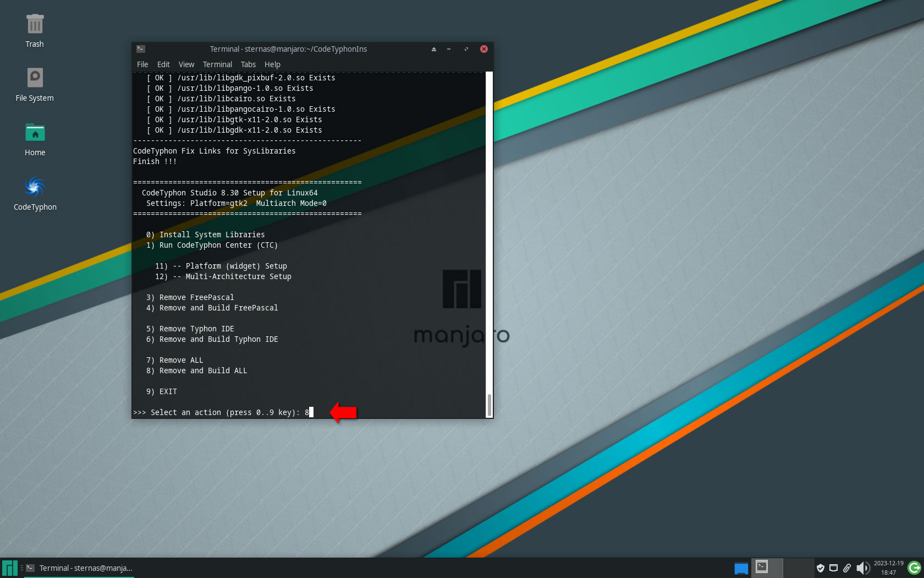Click the libpangocairo-1.0.so Exists line

[240, 109]
